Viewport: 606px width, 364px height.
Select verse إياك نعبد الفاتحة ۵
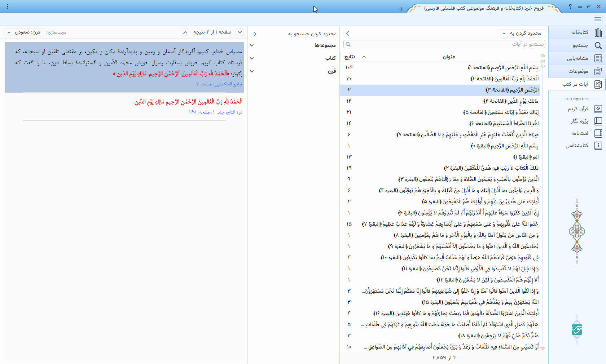tap(440, 112)
